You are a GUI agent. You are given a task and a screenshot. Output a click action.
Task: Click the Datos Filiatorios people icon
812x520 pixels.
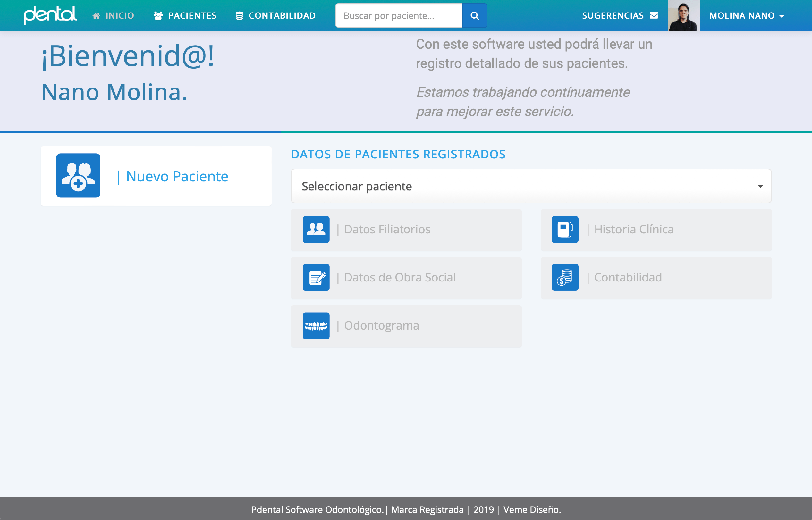click(x=316, y=230)
